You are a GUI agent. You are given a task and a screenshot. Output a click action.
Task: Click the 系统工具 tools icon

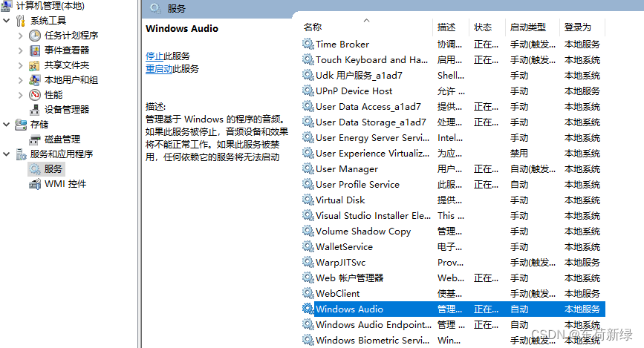coord(21,21)
